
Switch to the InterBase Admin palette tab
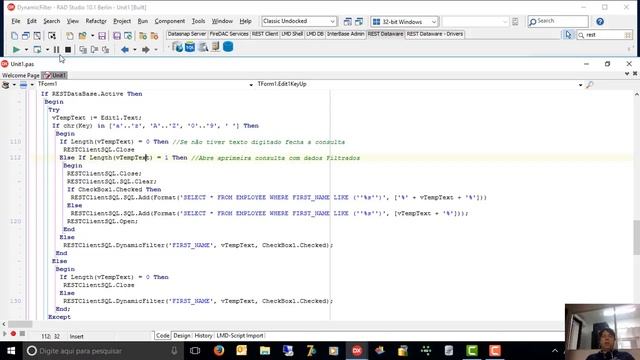[345, 34]
